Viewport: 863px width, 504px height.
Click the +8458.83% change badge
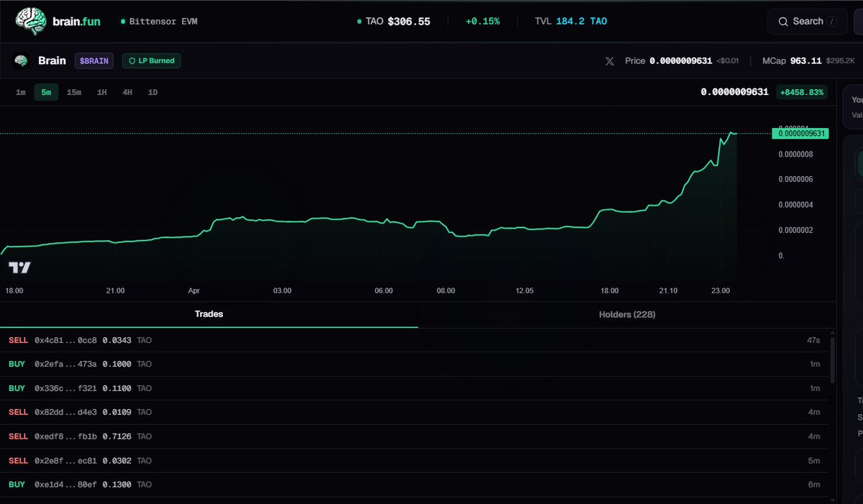[801, 92]
